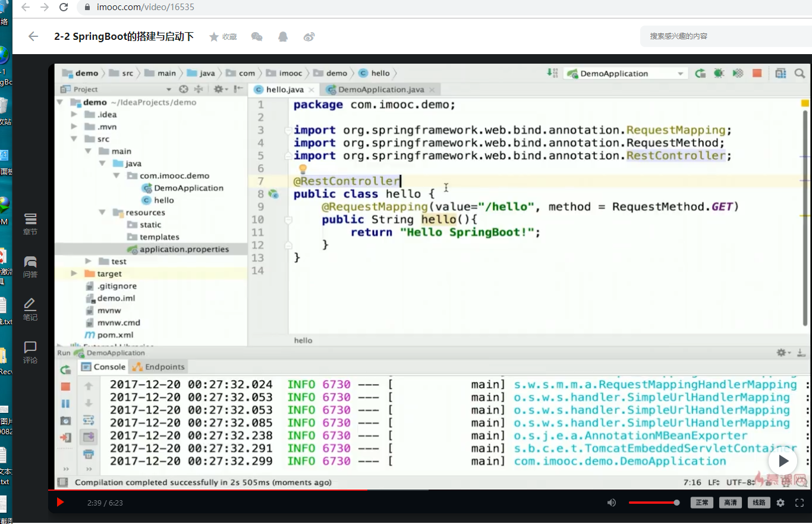Click the @RequestMapping annotation on line 9
Viewport: 812px width, 524px height.
tap(374, 207)
